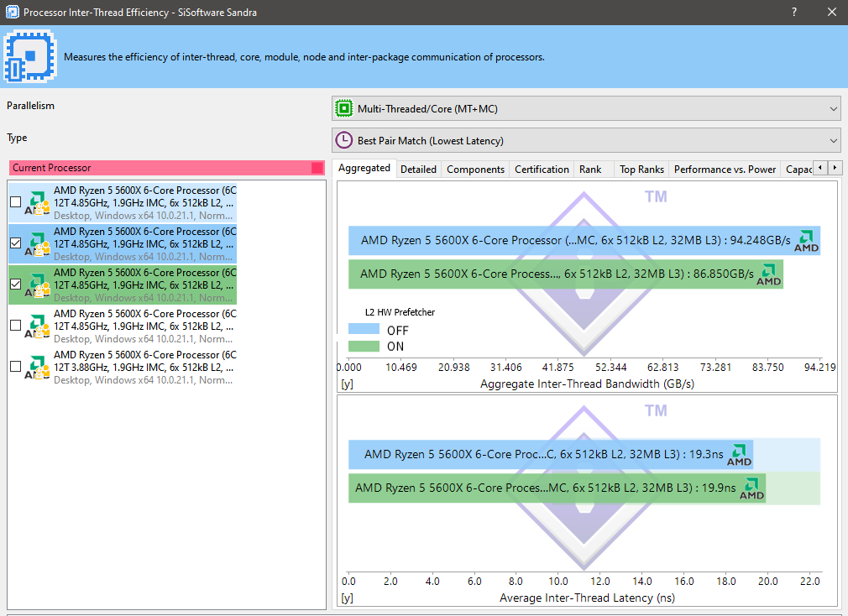Click AMD logo on 19.3ns latency bar
Screen dimensions: 848x616
pos(739,455)
